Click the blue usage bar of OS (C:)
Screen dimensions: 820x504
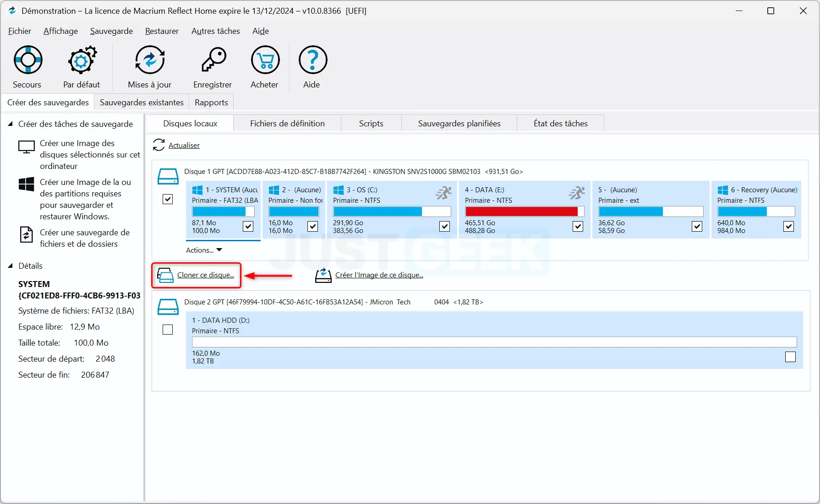pyautogui.click(x=392, y=211)
